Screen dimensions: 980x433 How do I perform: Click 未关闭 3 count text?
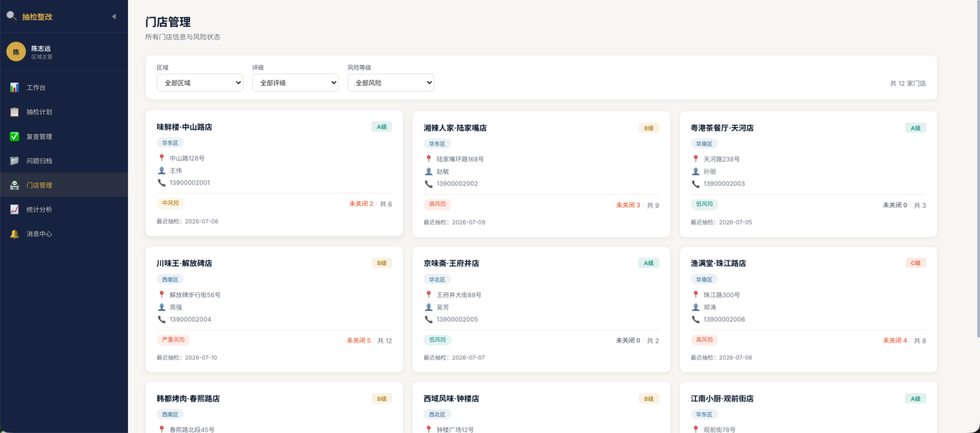628,205
